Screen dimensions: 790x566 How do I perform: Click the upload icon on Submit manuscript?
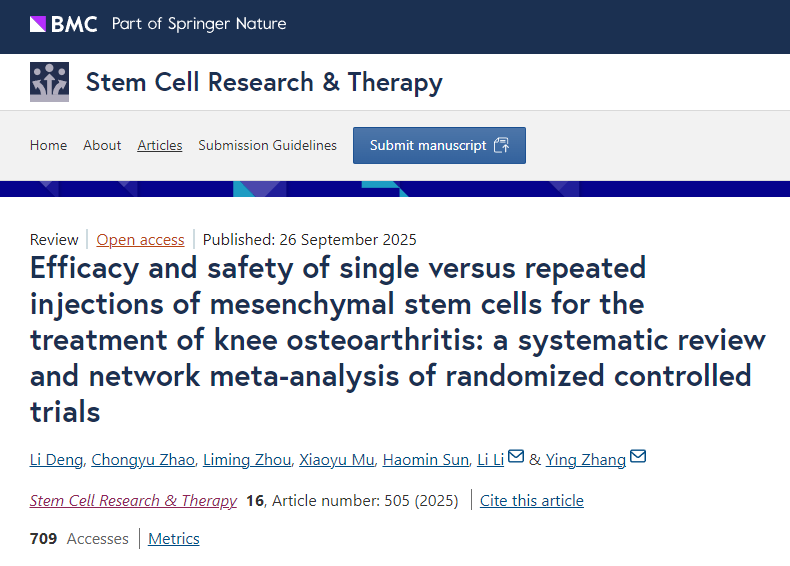pyautogui.click(x=502, y=146)
